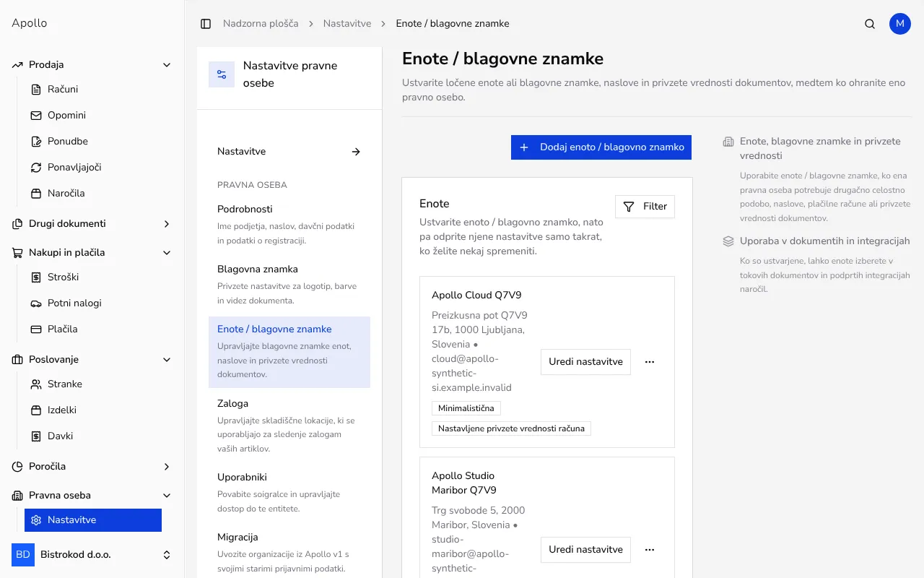Click the Računi document icon
Screen dimensions: 924x578
(x=36, y=90)
